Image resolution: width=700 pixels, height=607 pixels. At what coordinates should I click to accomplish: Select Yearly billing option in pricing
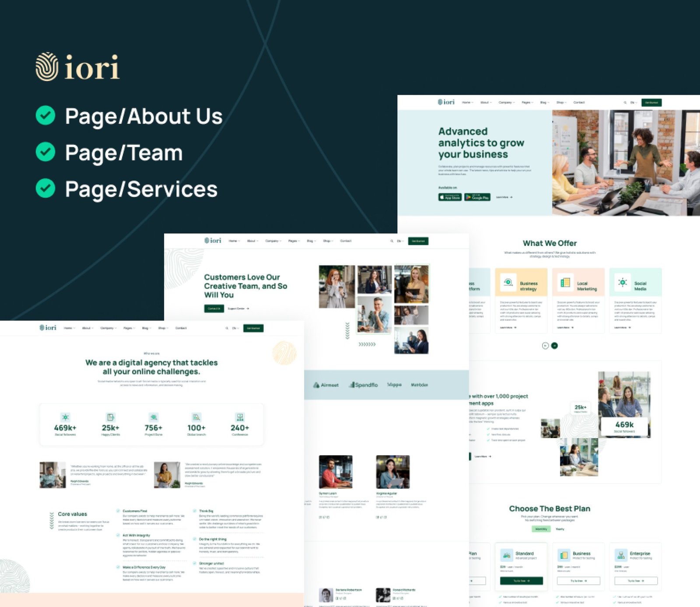560,529
